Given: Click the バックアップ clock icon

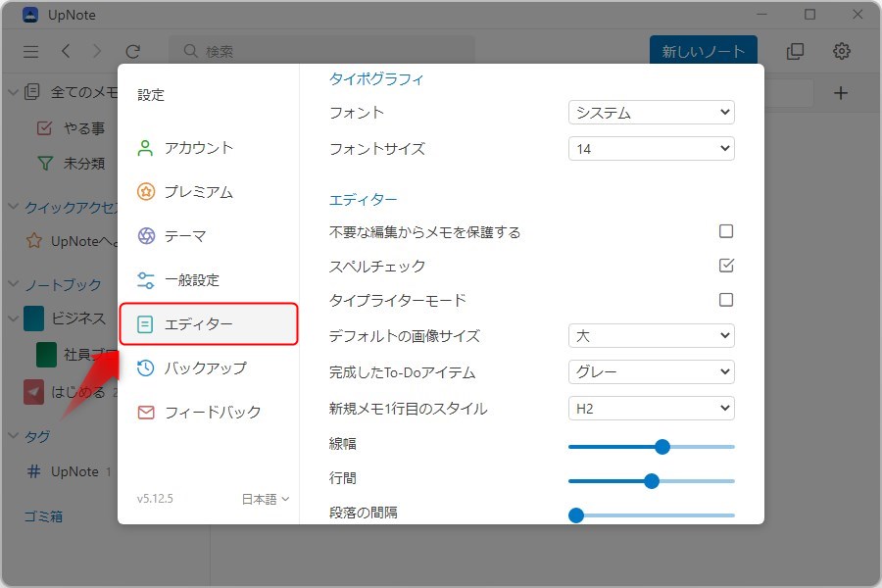Looking at the screenshot, I should (x=146, y=368).
